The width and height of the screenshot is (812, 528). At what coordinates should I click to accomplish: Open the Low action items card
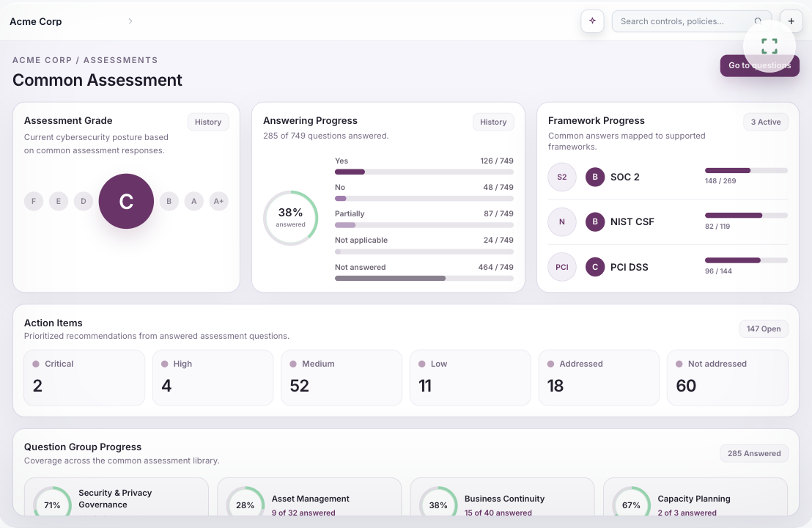coord(470,378)
